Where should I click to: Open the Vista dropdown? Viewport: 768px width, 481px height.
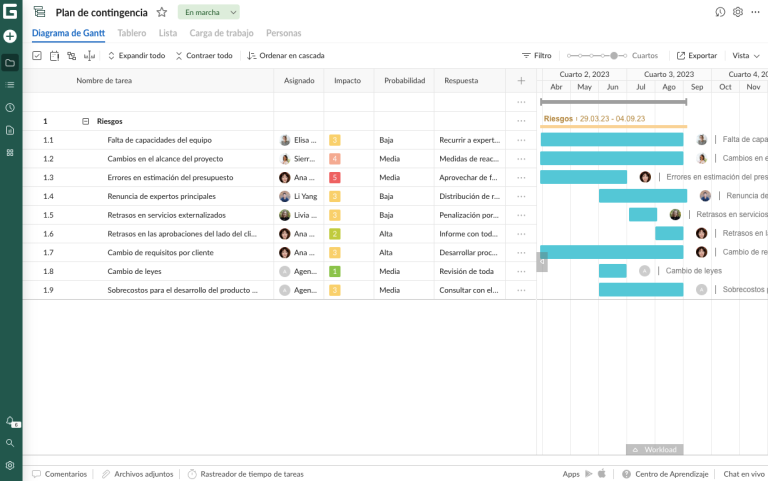tap(744, 56)
